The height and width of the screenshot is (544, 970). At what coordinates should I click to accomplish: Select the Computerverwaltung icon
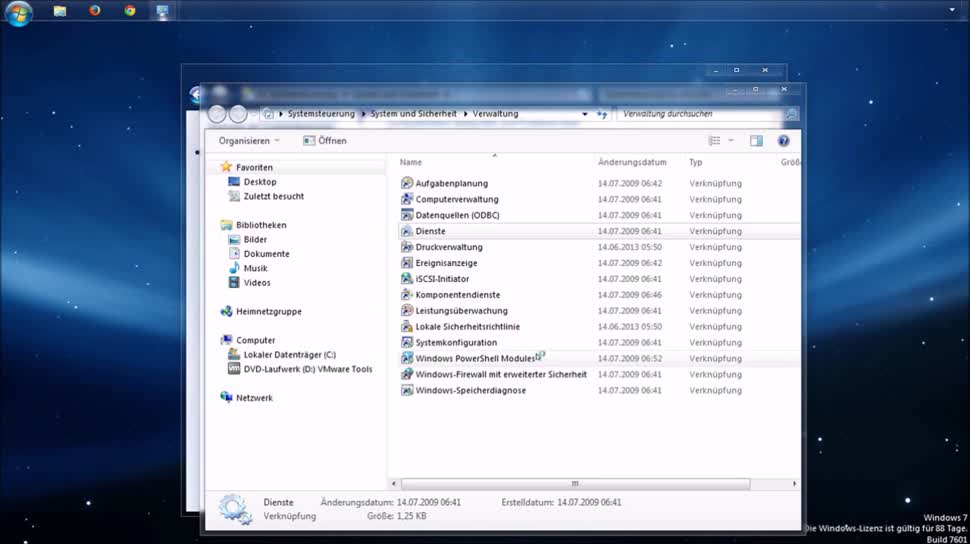(x=406, y=199)
